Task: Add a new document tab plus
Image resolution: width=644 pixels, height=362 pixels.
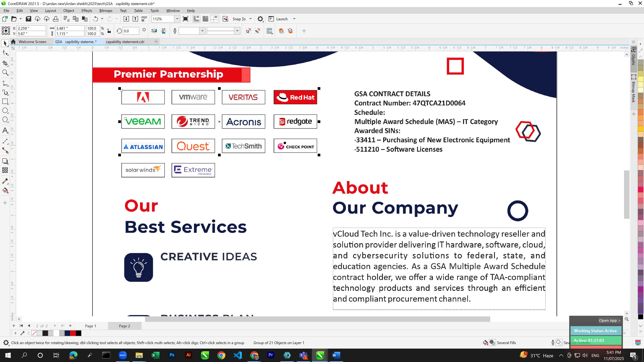Action: pyautogui.click(x=156, y=41)
